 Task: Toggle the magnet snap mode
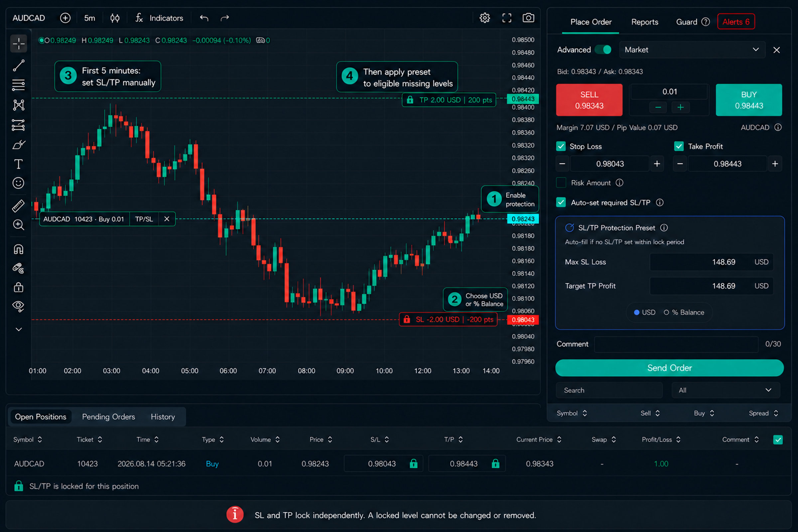(x=18, y=249)
